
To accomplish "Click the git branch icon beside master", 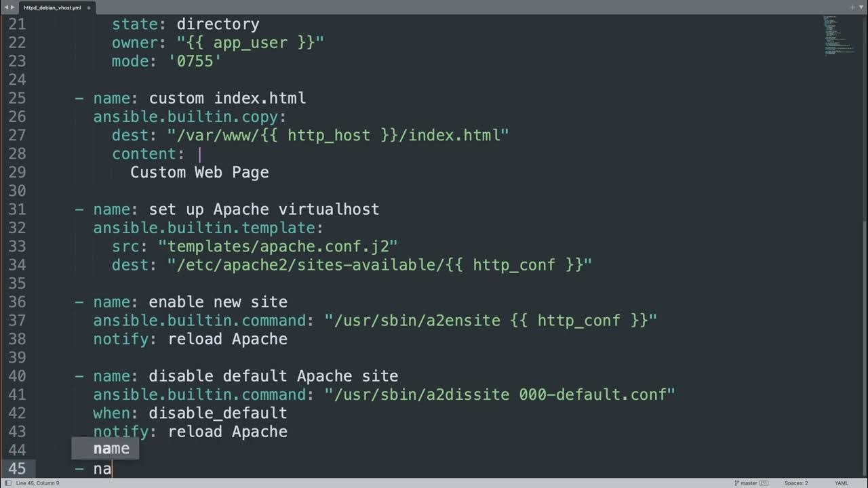I will 736,483.
